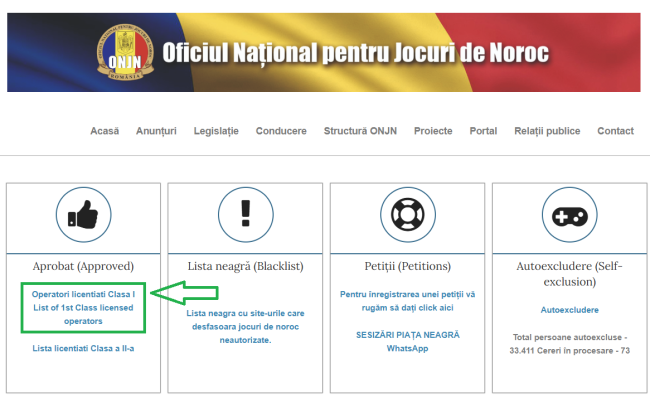The height and width of the screenshot is (397, 650).
Task: Click the Autoexcludere (Self-exclusion) heading
Action: click(x=570, y=274)
